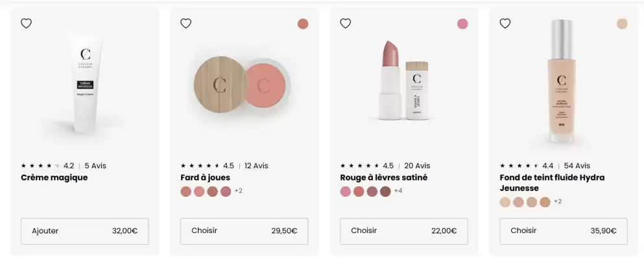The image size is (644, 259).
Task: Show +2 more shades for Fard à joues
Action: pyautogui.click(x=238, y=191)
